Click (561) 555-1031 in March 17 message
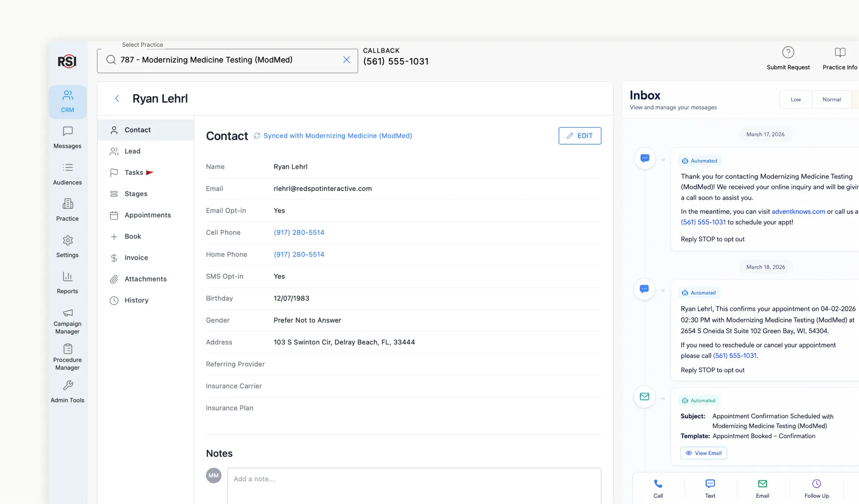859x504 pixels. 703,222
